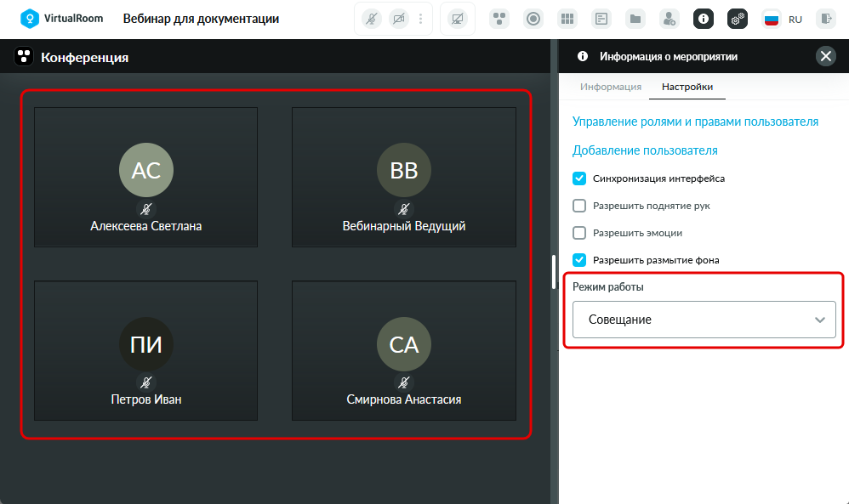Open the notes document icon in the toolbar

click(x=601, y=20)
